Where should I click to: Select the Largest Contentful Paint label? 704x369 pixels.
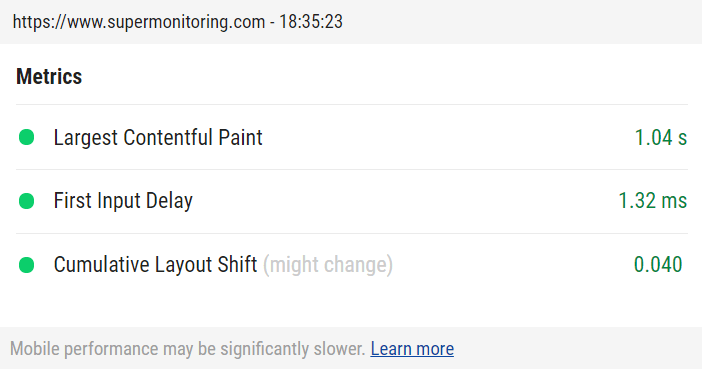point(158,137)
